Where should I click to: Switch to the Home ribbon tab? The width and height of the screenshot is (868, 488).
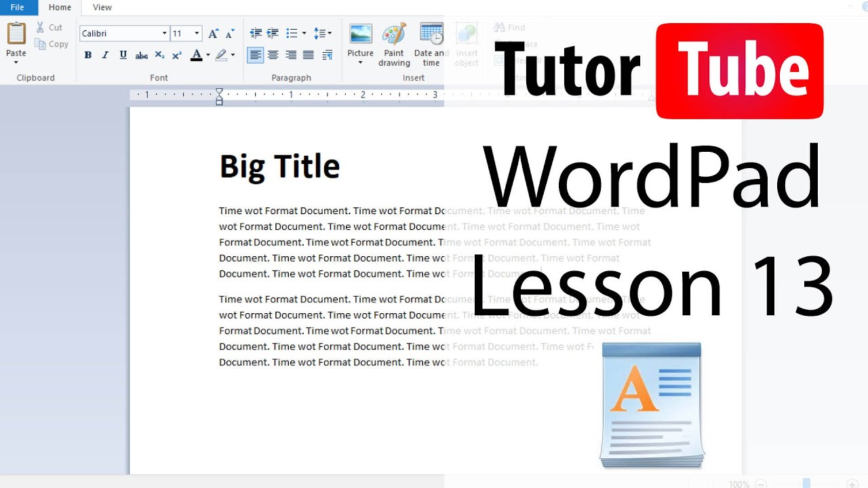tap(60, 7)
